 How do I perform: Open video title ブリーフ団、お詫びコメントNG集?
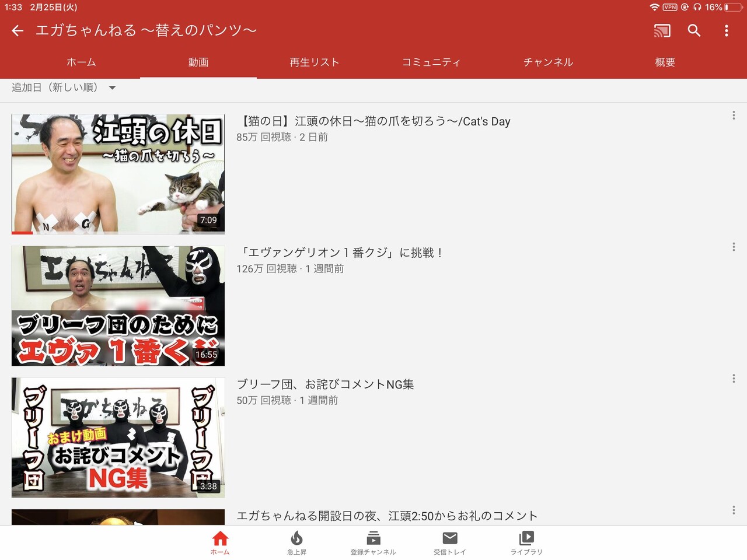(325, 384)
